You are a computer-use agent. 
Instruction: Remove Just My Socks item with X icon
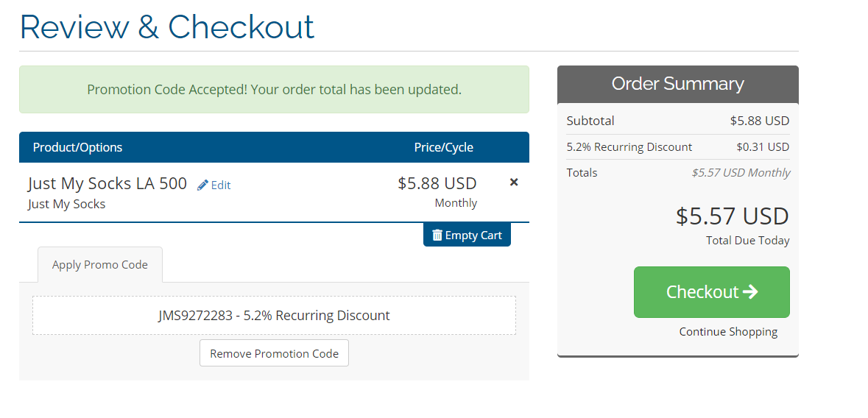point(514,182)
